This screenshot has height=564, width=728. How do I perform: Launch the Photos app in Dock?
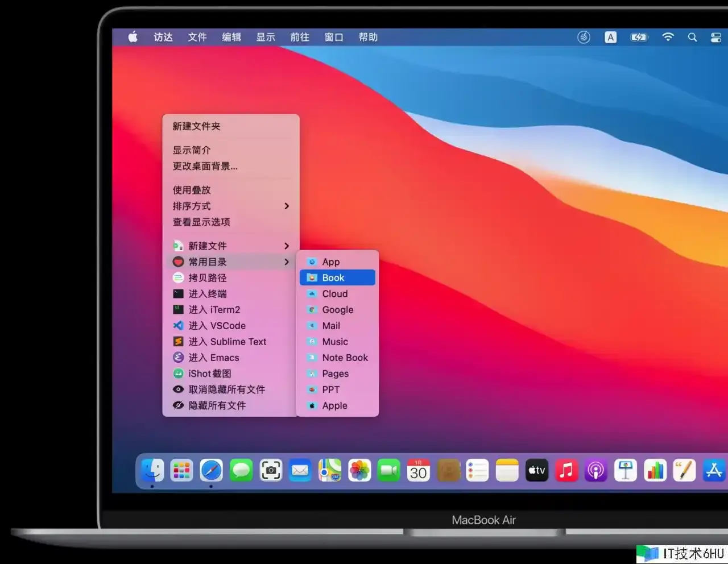tap(359, 470)
